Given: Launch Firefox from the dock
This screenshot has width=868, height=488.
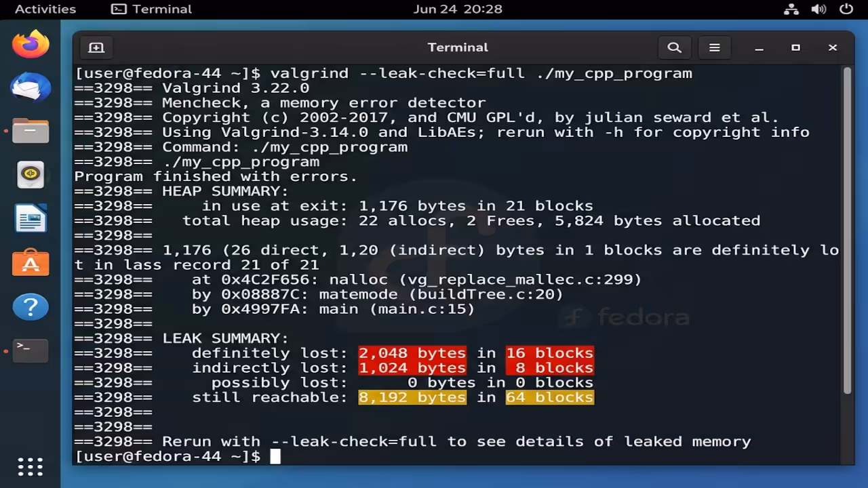Looking at the screenshot, I should pyautogui.click(x=31, y=45).
